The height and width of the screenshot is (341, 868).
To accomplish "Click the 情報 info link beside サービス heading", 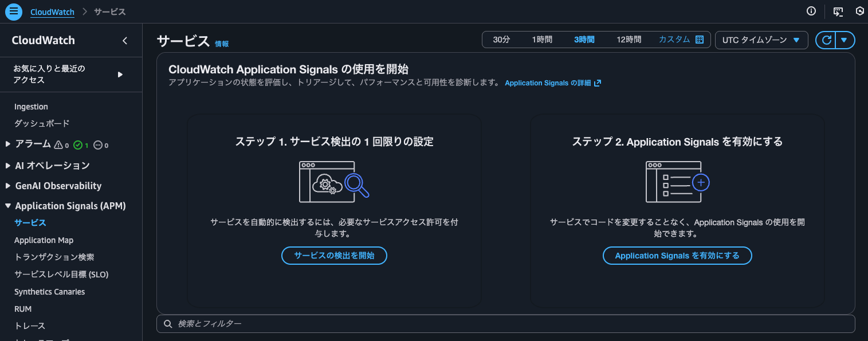I will 221,44.
